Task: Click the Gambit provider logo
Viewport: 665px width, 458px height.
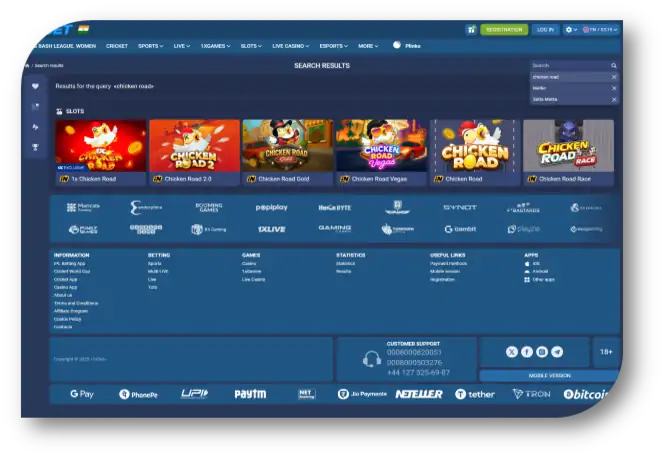Action: 460,229
